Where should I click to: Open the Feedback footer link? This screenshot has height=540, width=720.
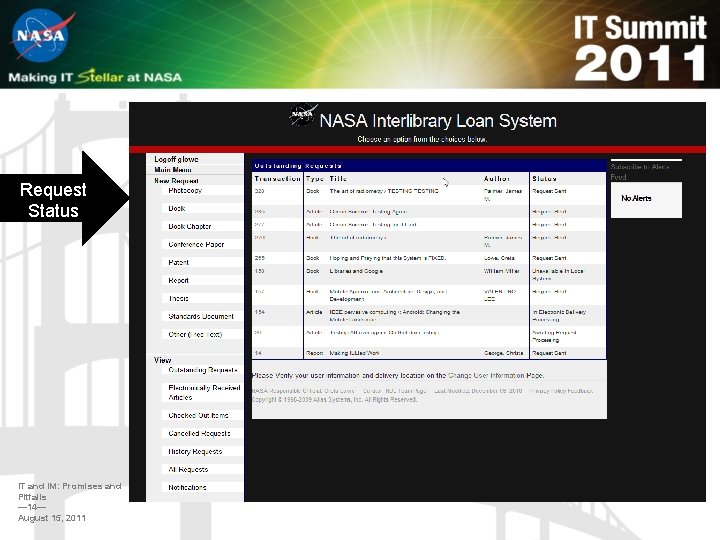(580, 391)
